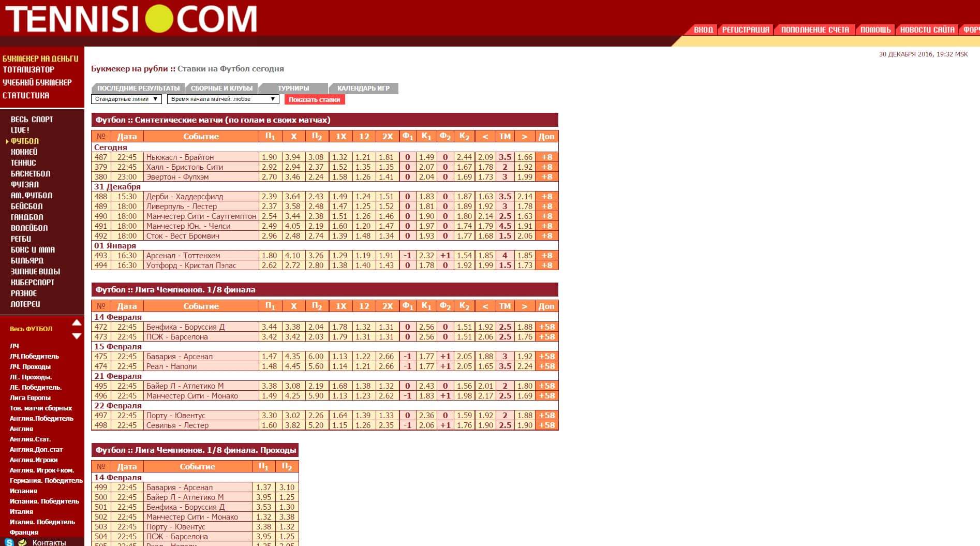Click П1 odds 1.60 for Севилья - Лестер
The image size is (980, 546).
[270, 425]
